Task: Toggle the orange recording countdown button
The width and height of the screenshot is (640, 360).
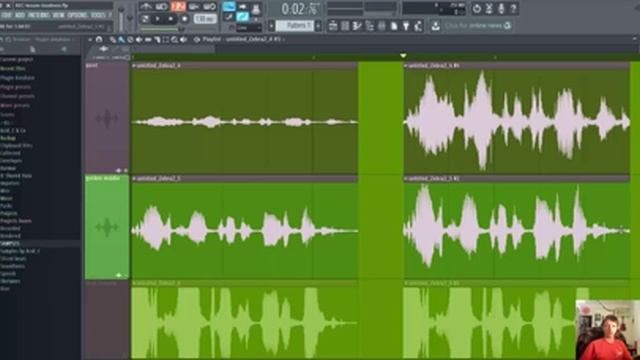Action: pos(178,7)
